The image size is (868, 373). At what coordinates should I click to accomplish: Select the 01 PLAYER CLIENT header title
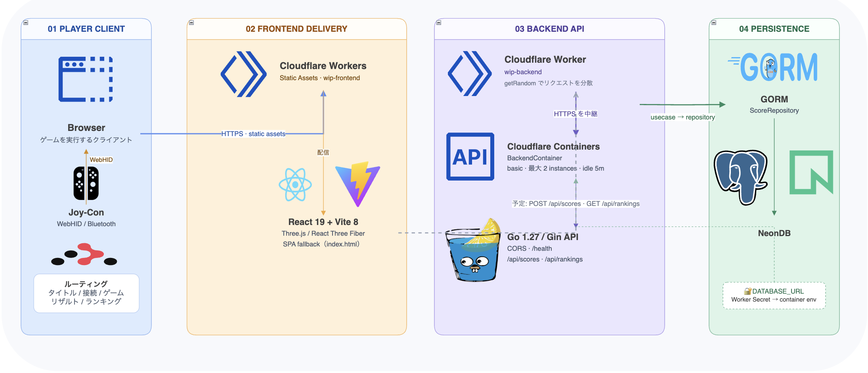pos(86,29)
